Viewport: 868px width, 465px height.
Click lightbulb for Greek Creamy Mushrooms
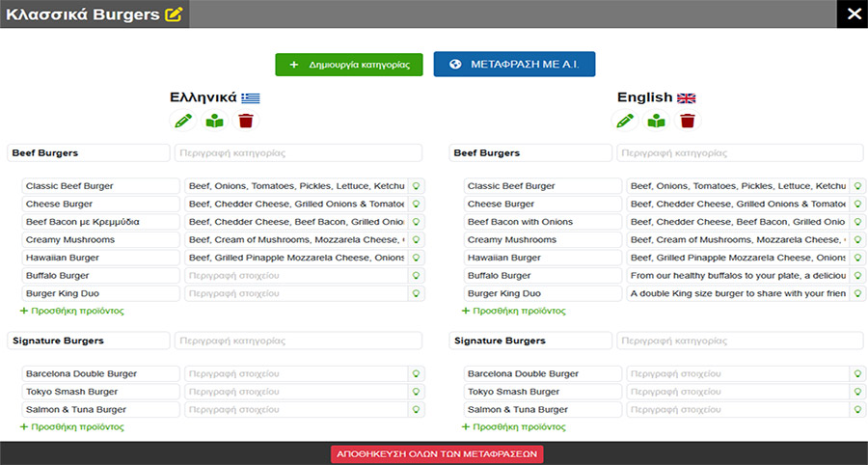[417, 239]
